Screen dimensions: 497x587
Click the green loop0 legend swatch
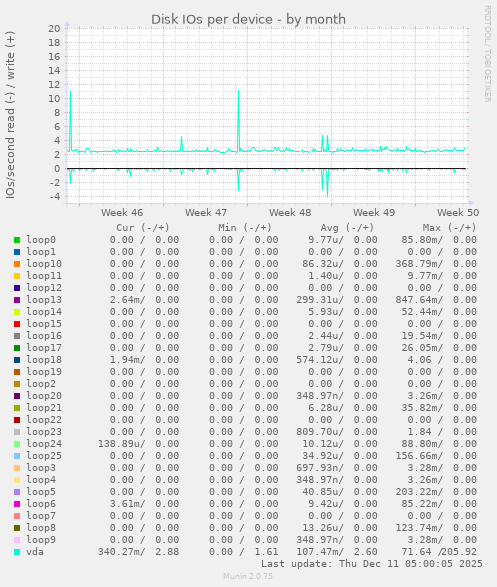[17, 240]
